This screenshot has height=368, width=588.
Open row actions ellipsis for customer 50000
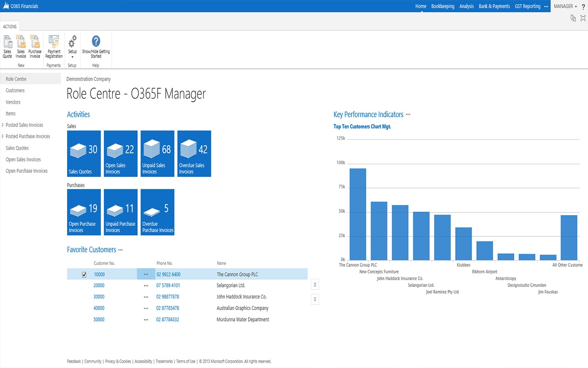pyautogui.click(x=146, y=320)
